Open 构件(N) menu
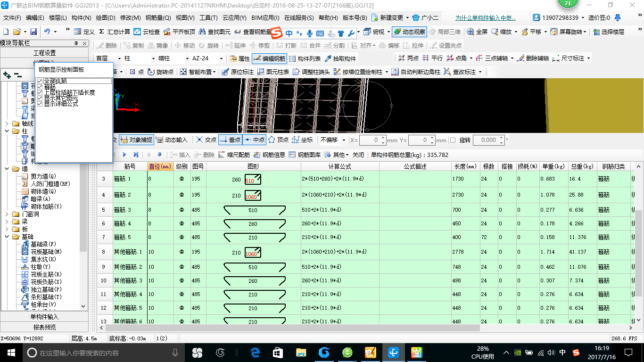The height and width of the screenshot is (362, 644). tap(81, 18)
